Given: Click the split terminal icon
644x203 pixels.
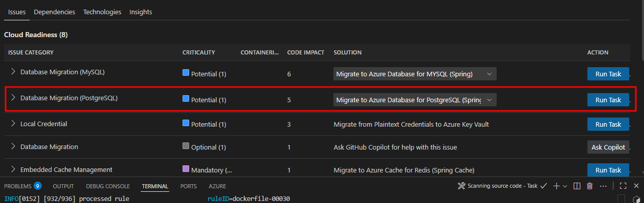Looking at the screenshot, I should pos(577,186).
